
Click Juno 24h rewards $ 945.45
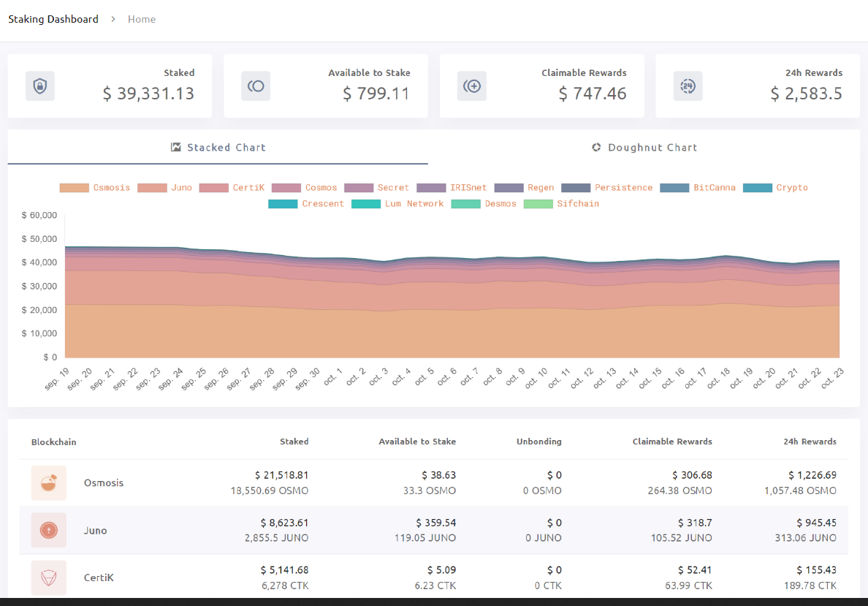coord(817,523)
